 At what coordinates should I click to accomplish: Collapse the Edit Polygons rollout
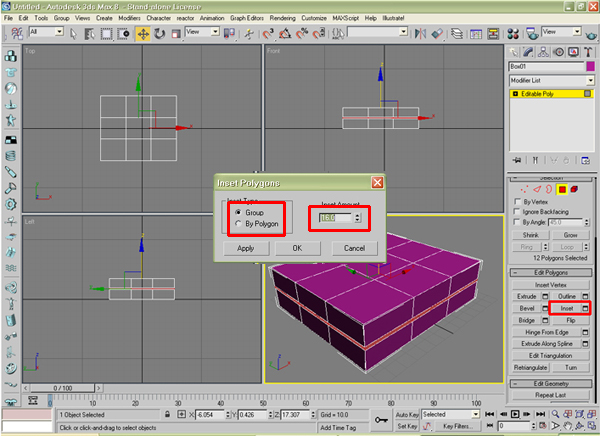point(551,272)
